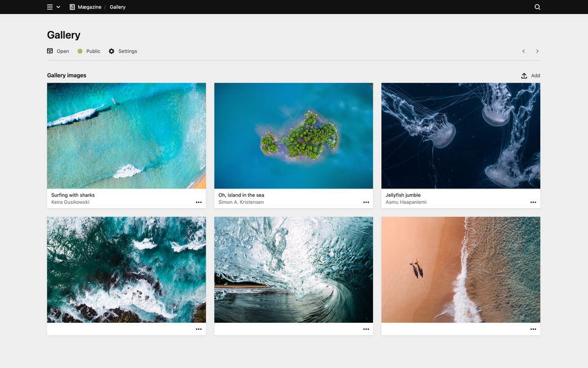This screenshot has width=588, height=368.
Task: Go to next item with right chevron
Action: [537, 51]
